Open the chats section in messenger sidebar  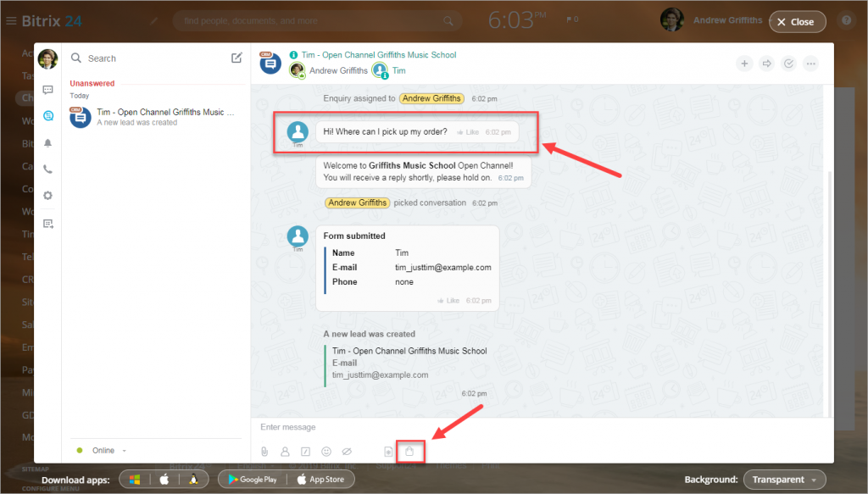(x=48, y=90)
